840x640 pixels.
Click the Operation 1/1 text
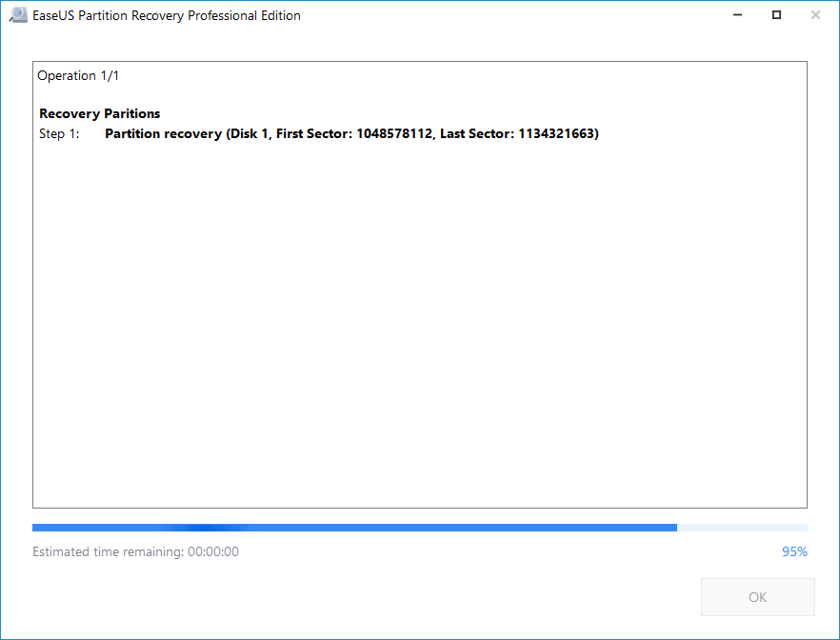(78, 75)
